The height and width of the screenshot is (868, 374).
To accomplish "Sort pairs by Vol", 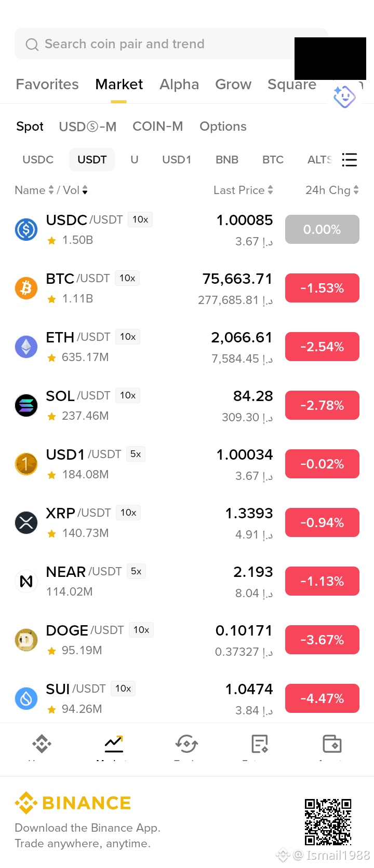I will [75, 190].
